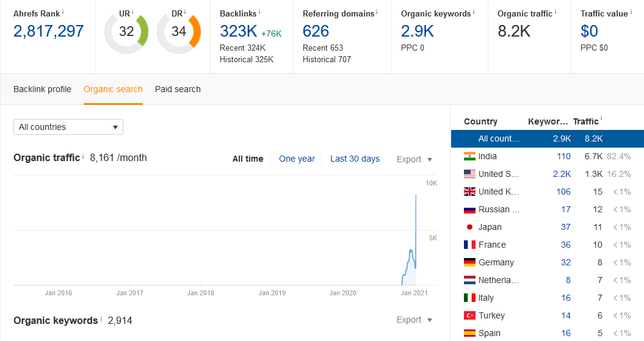Image resolution: width=644 pixels, height=341 pixels.
Task: Show One year traffic range
Action: coord(297,159)
